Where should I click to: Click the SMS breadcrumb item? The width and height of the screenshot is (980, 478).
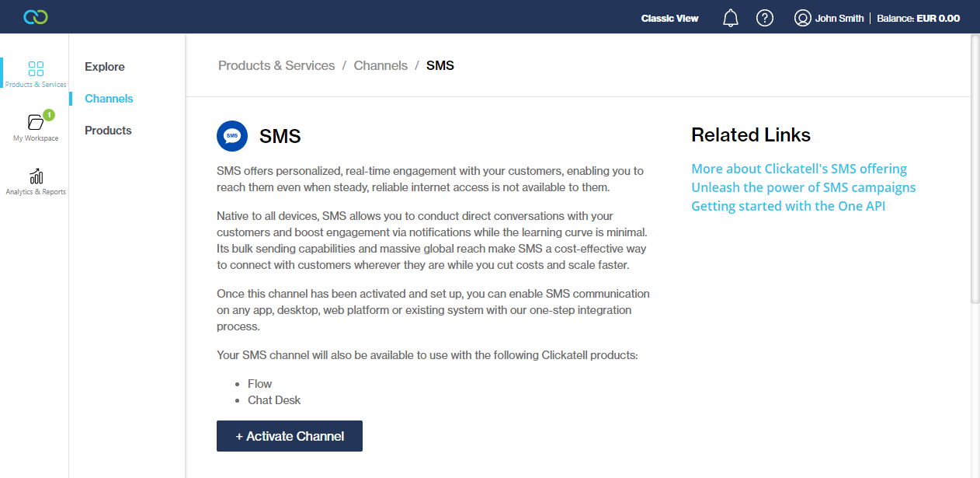[x=440, y=65]
